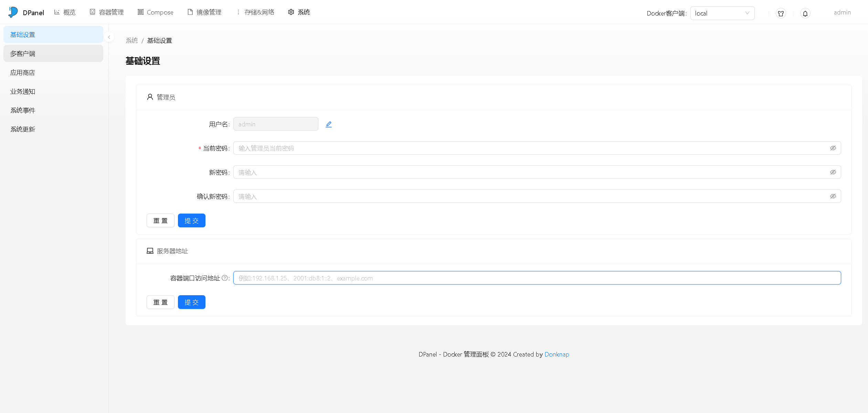This screenshot has height=413, width=868.
Task: Open the 概览 overview page
Action: coord(65,12)
